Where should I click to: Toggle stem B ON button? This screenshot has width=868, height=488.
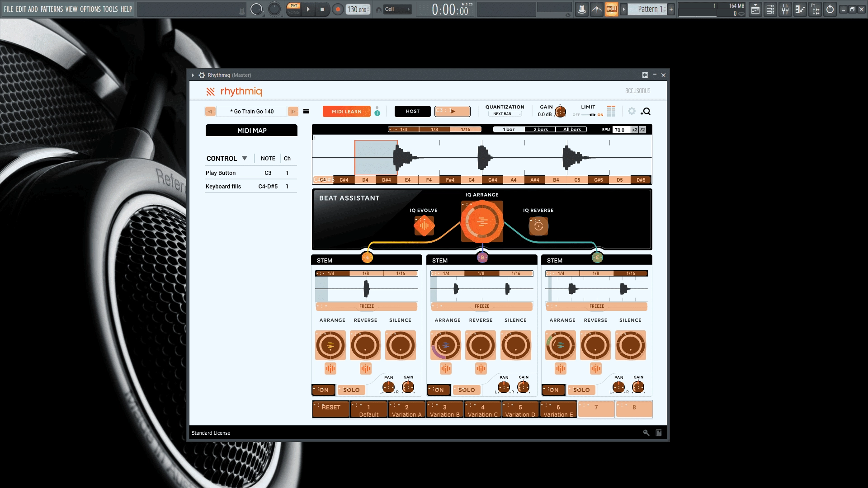(439, 389)
